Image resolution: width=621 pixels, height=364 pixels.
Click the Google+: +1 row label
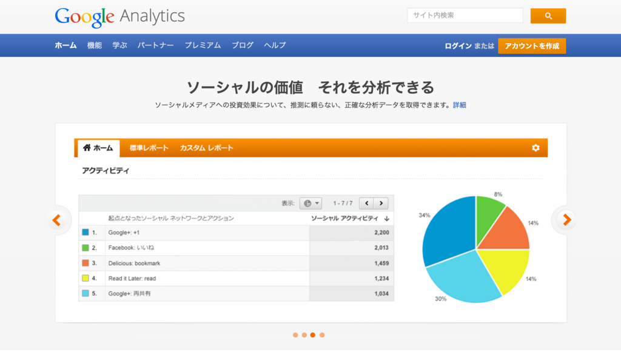124,233
